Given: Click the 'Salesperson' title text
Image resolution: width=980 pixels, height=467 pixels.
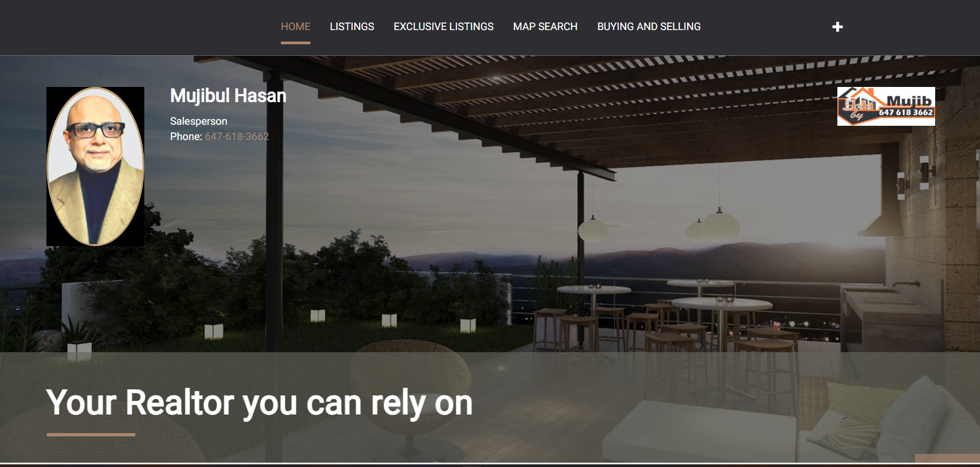Looking at the screenshot, I should [198, 121].
